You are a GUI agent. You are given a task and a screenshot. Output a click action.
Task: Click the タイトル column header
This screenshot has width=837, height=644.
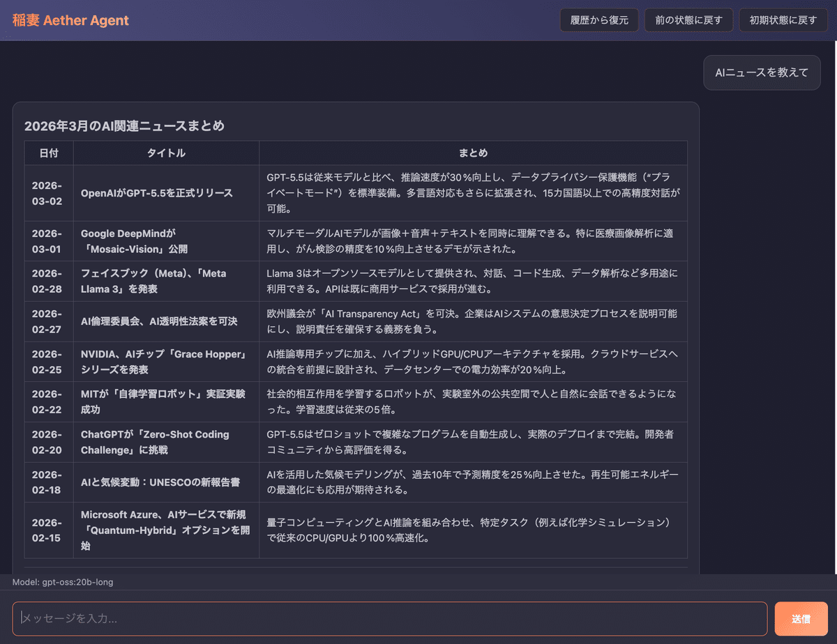pos(166,153)
